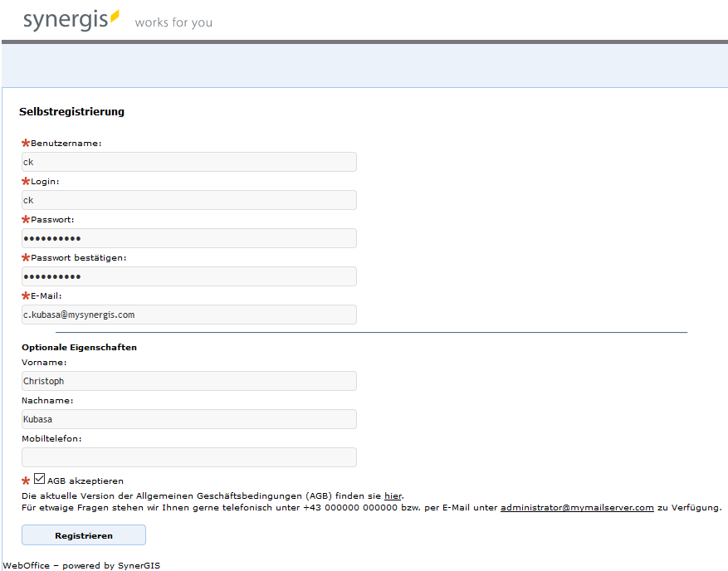Click the synergis logo

tap(71, 20)
